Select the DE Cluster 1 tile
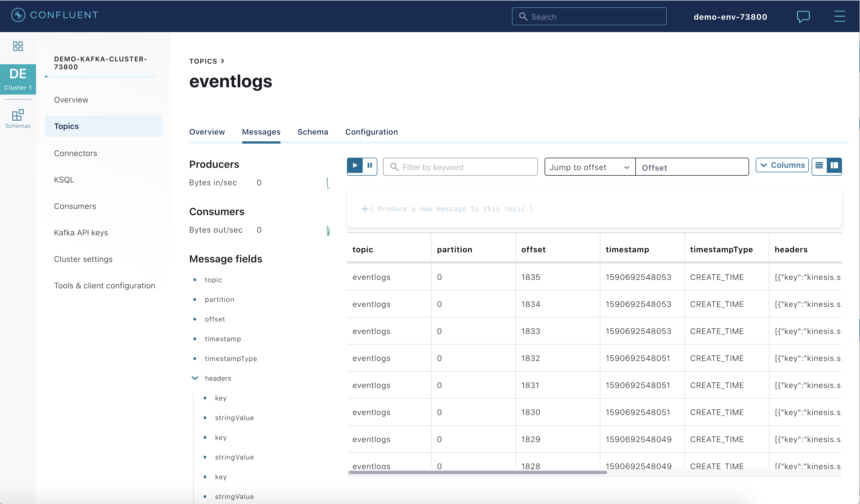Image resolution: width=860 pixels, height=504 pixels. point(18,79)
